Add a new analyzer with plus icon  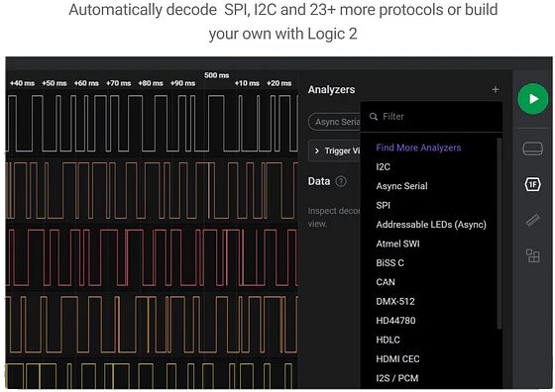coord(496,89)
